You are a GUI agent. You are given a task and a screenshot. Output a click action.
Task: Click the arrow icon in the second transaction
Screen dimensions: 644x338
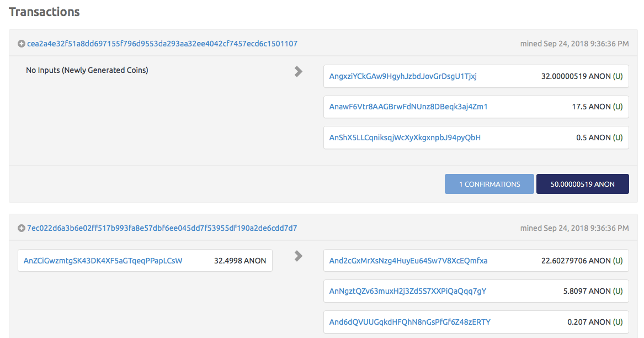(299, 256)
